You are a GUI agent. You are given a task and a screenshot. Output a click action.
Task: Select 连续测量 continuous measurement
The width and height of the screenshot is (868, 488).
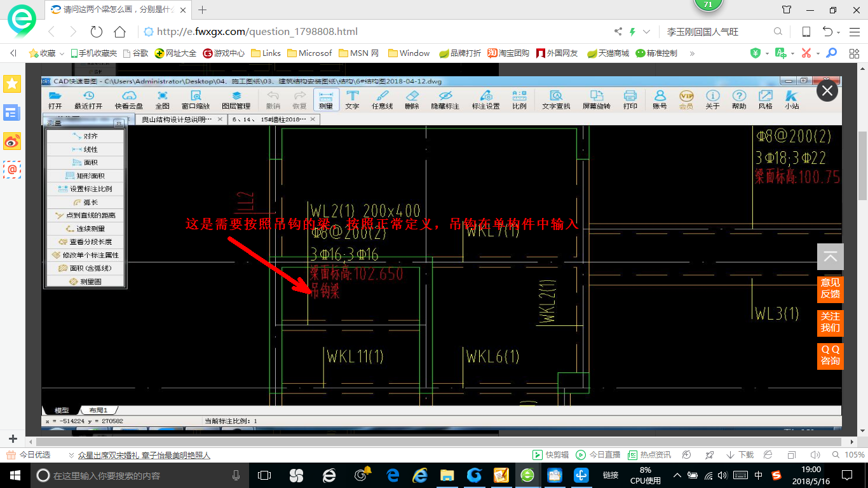[85, 229]
